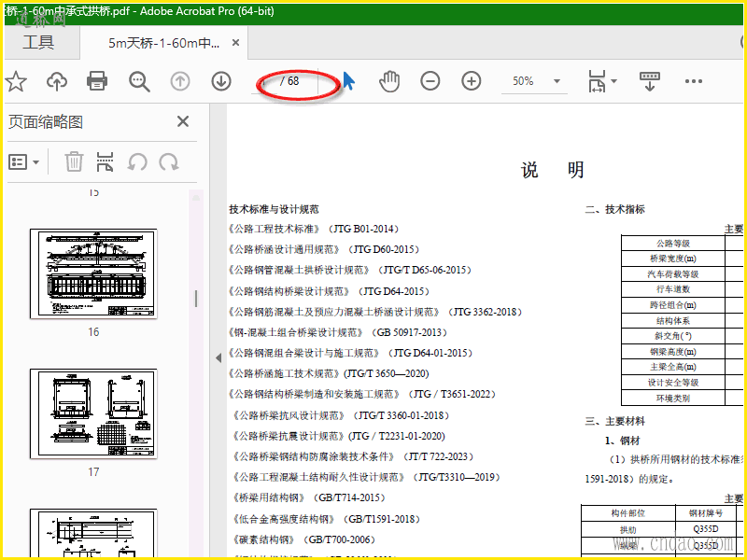Image resolution: width=747 pixels, height=560 pixels.
Task: Switch to the 工具 tab
Action: (38, 42)
